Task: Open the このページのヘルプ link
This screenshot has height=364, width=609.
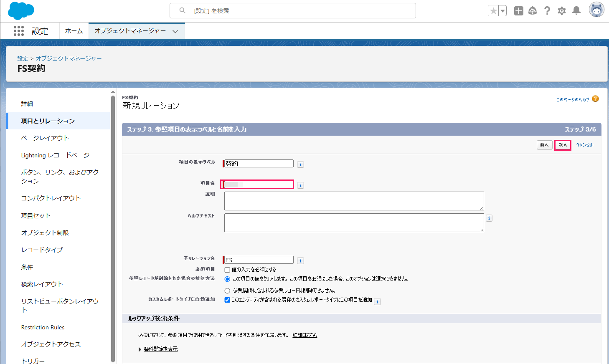Action: (572, 99)
